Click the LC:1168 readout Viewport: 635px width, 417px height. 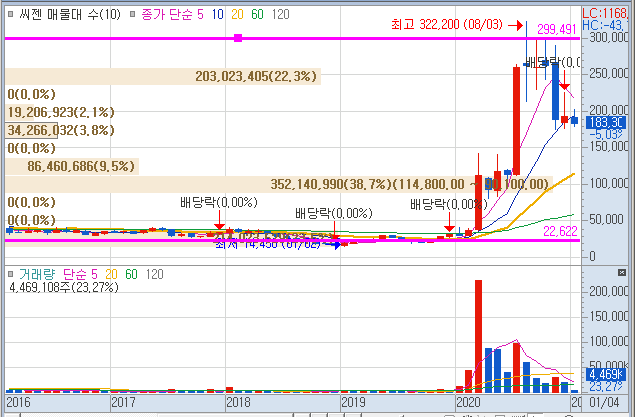tap(605, 13)
